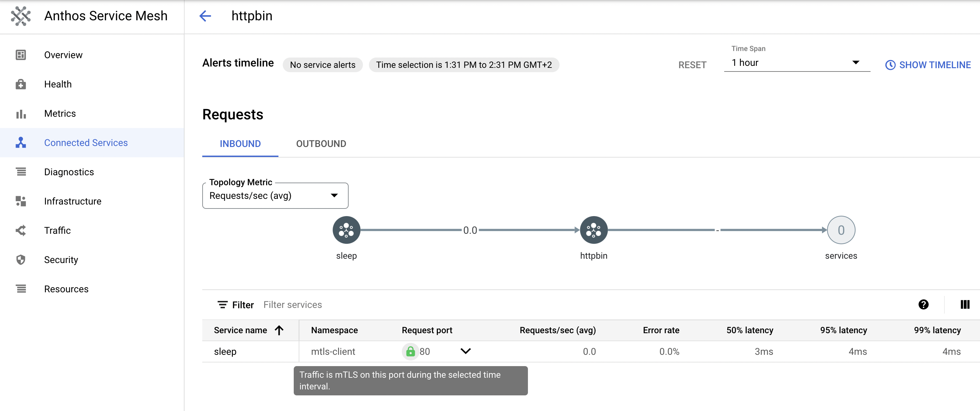This screenshot has width=980, height=411.
Task: Click the httpbin page title
Action: click(252, 16)
